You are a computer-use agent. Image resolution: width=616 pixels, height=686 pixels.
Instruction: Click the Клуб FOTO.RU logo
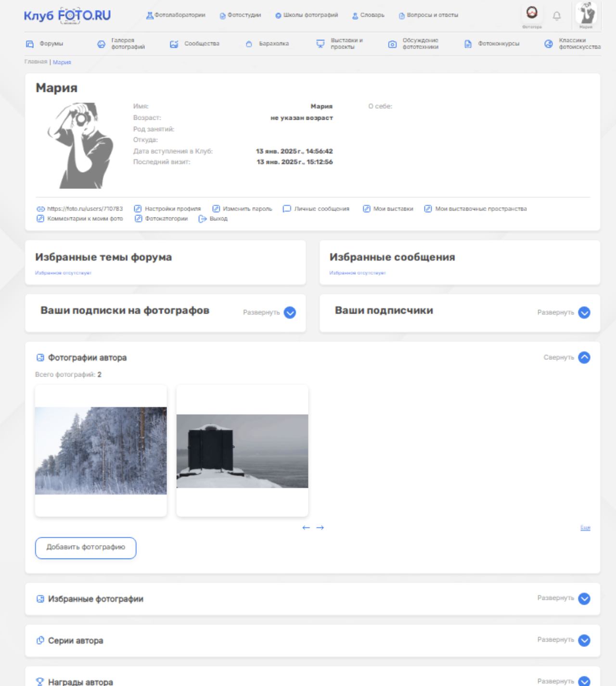[x=67, y=15]
